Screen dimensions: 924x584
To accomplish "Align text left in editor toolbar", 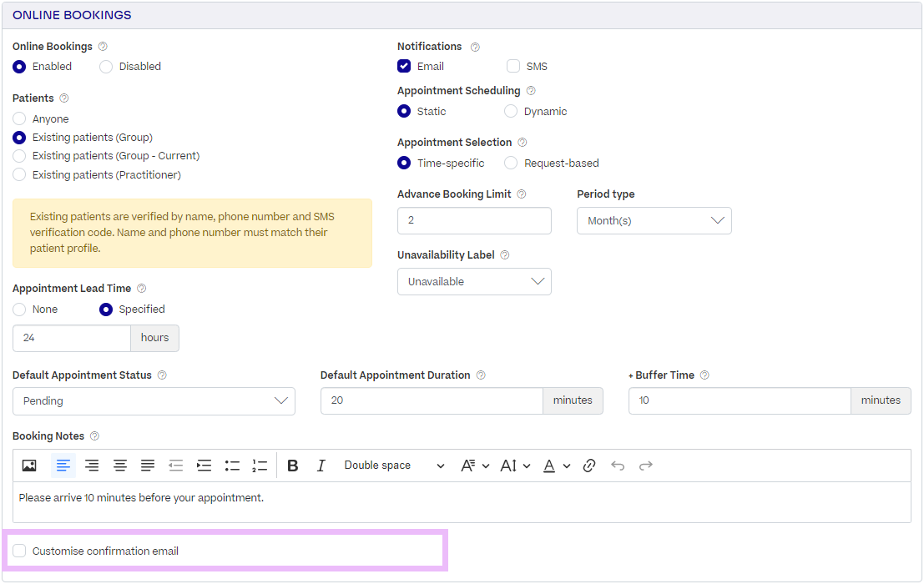I will tap(63, 466).
